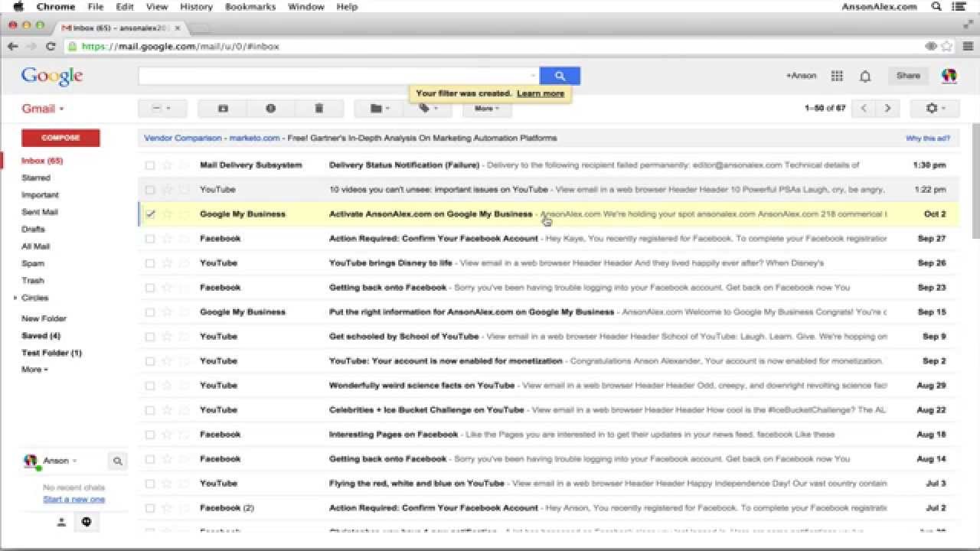
Task: Star the Facebook Sep 27 email
Action: pos(167,239)
